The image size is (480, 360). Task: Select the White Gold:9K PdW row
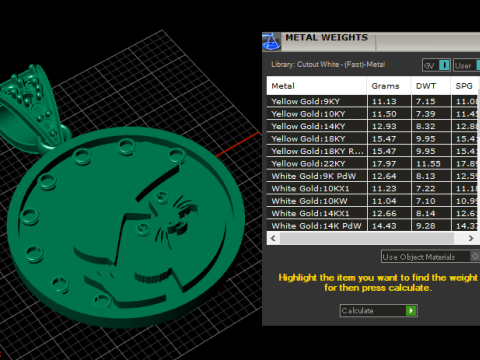click(373, 176)
